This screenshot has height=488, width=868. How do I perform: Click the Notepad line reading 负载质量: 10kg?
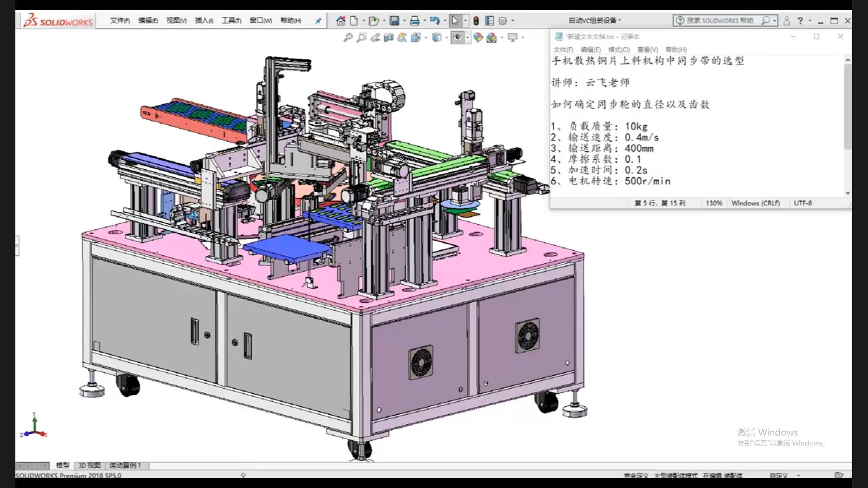pyautogui.click(x=599, y=127)
